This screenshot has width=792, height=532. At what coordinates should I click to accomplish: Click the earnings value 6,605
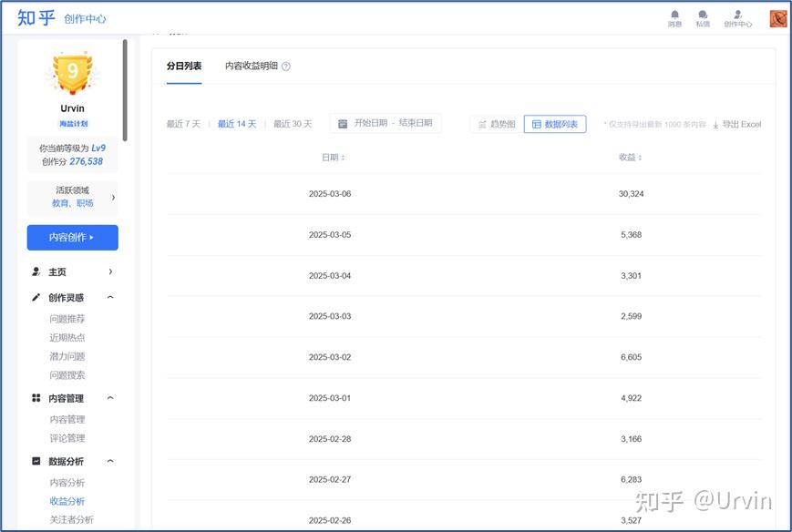click(632, 357)
